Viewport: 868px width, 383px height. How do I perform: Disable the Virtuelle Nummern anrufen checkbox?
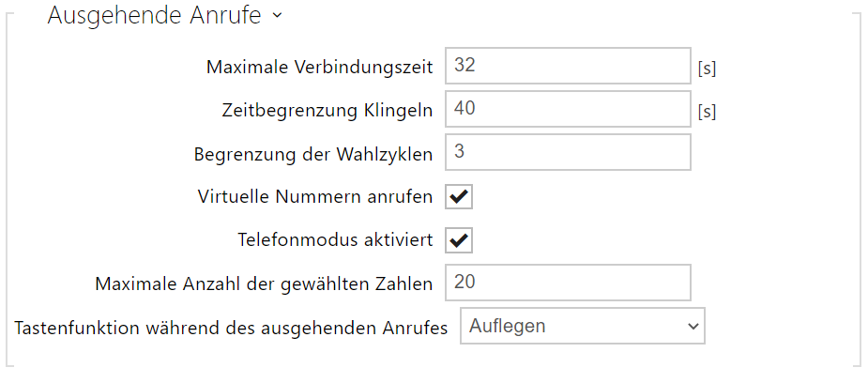coord(460,197)
